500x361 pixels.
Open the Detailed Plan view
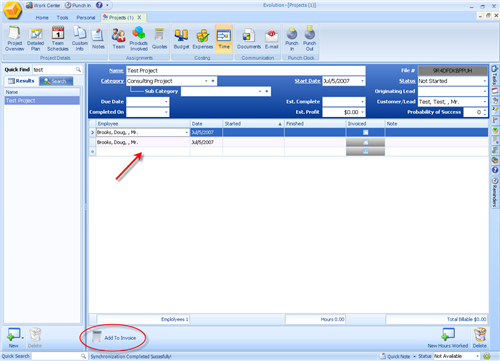click(x=36, y=39)
